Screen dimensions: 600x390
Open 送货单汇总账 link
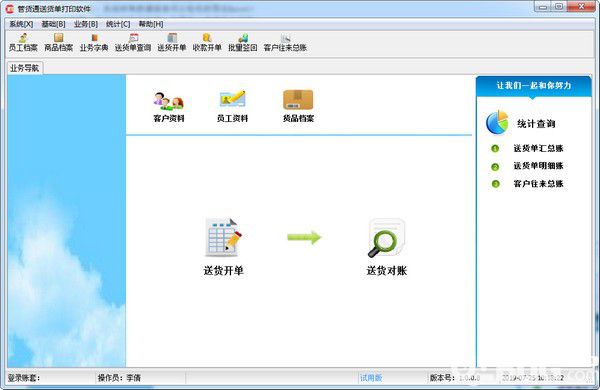[x=538, y=148]
